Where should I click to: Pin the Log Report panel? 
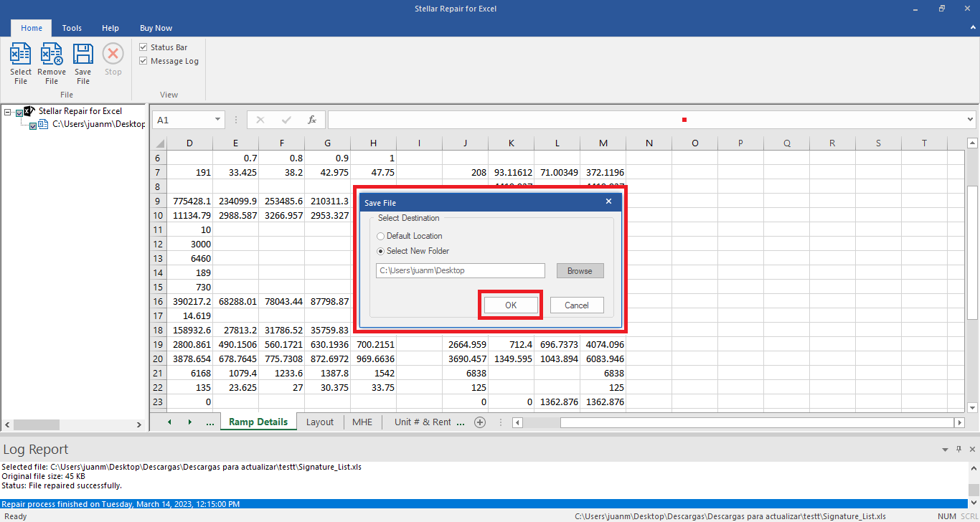point(958,450)
